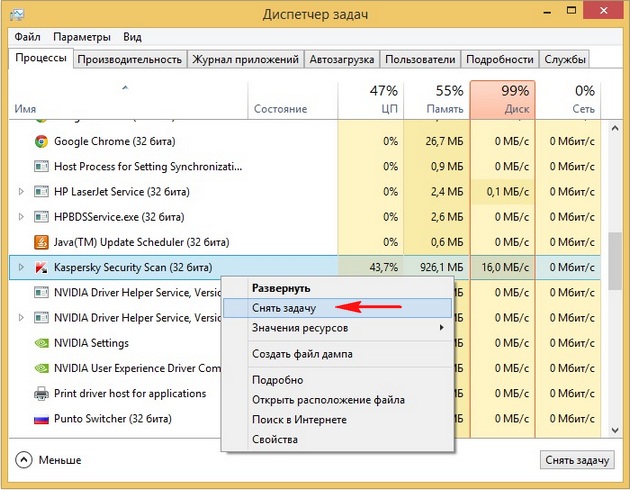The height and width of the screenshot is (490, 630).
Task: Switch to the Автозагрузка tab
Action: click(x=342, y=59)
